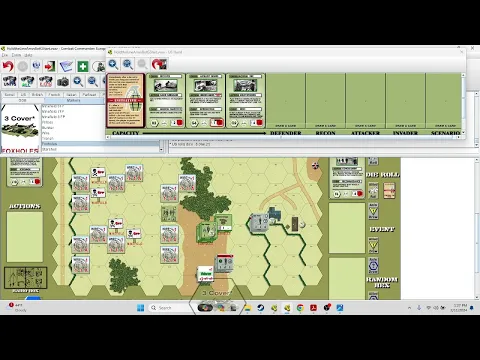
Task: Click the red arrow door Retire icon
Action: point(50,66)
